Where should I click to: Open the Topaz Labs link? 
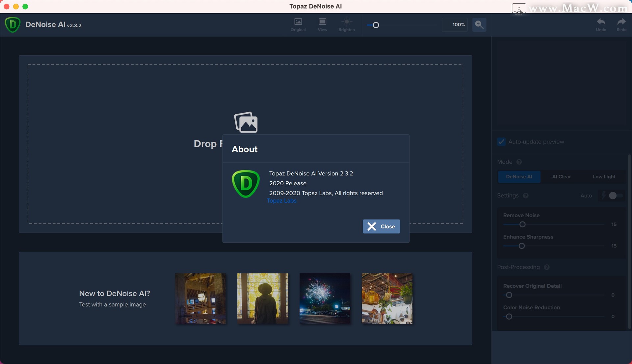coord(281,201)
